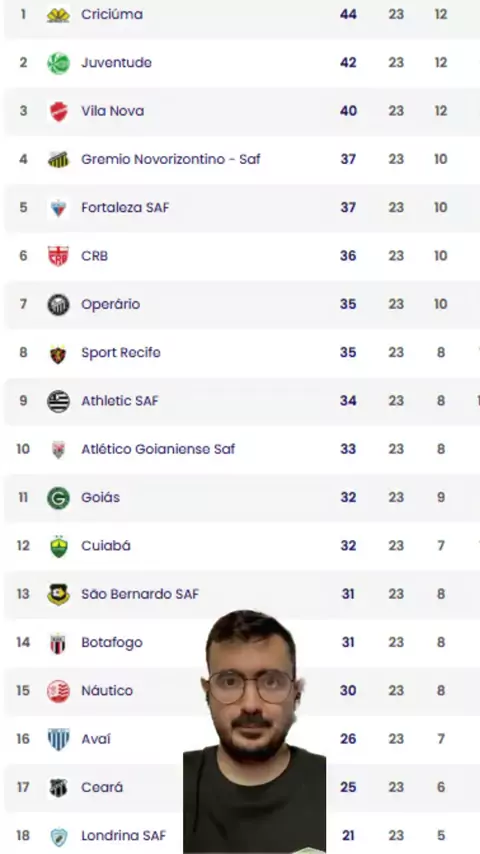
Task: Click the CRB red crest icon
Action: 58,256
